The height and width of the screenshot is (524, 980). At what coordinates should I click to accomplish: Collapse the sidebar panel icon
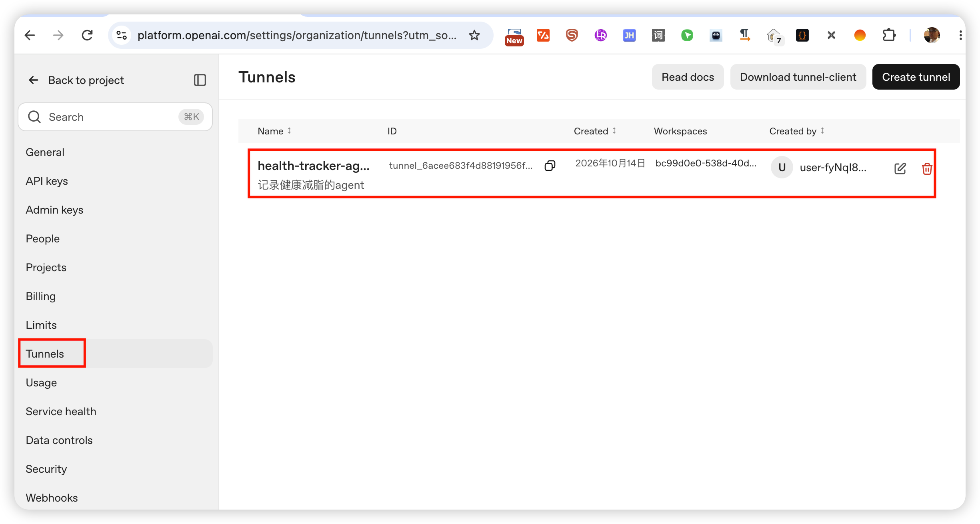coord(200,80)
